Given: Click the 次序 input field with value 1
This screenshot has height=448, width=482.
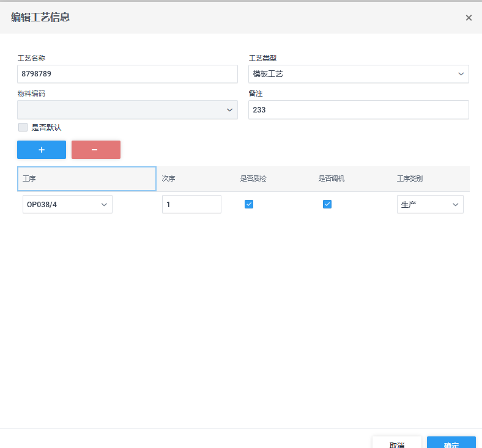Looking at the screenshot, I should click(191, 204).
